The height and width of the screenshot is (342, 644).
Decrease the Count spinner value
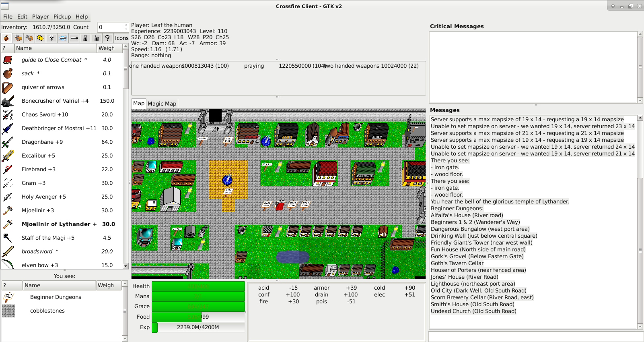point(126,29)
